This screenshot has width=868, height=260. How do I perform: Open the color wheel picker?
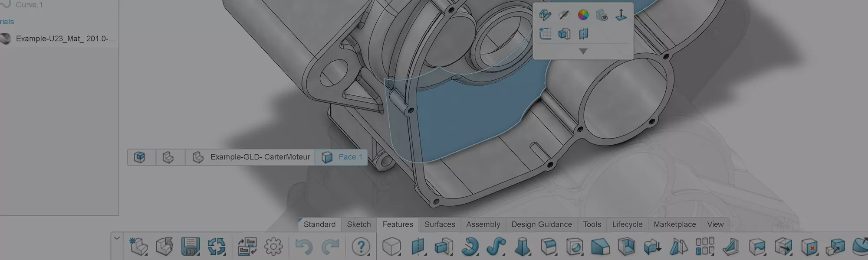coord(583,15)
